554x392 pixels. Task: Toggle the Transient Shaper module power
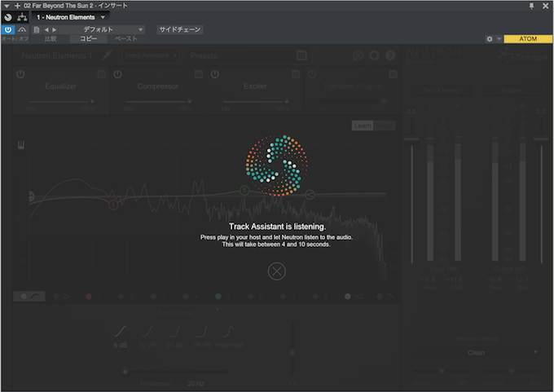[x=312, y=74]
